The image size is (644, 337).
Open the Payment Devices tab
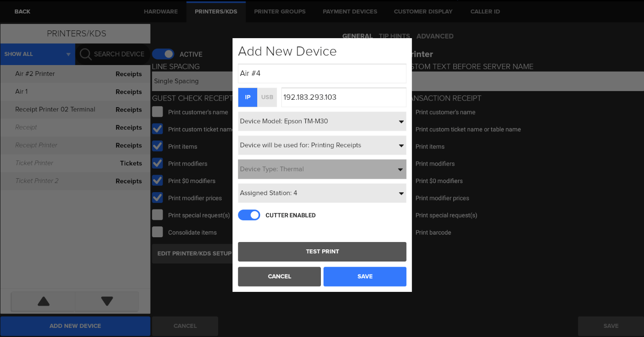350,12
